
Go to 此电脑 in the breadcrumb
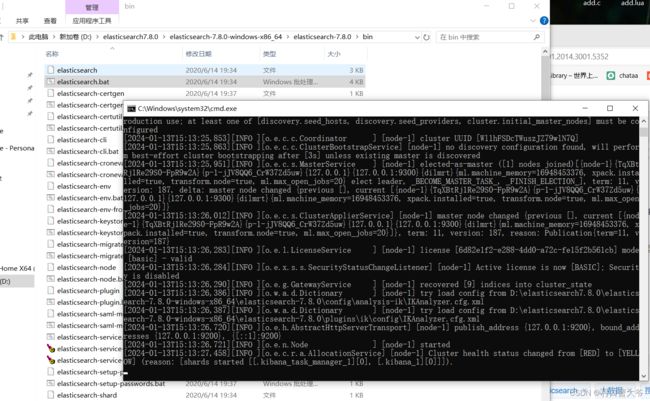[38, 37]
